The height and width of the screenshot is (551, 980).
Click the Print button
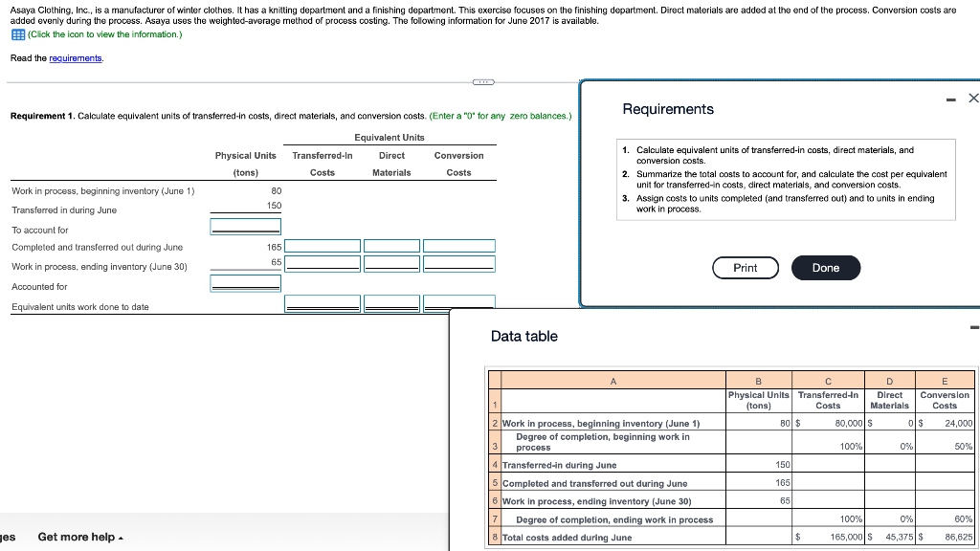[746, 268]
